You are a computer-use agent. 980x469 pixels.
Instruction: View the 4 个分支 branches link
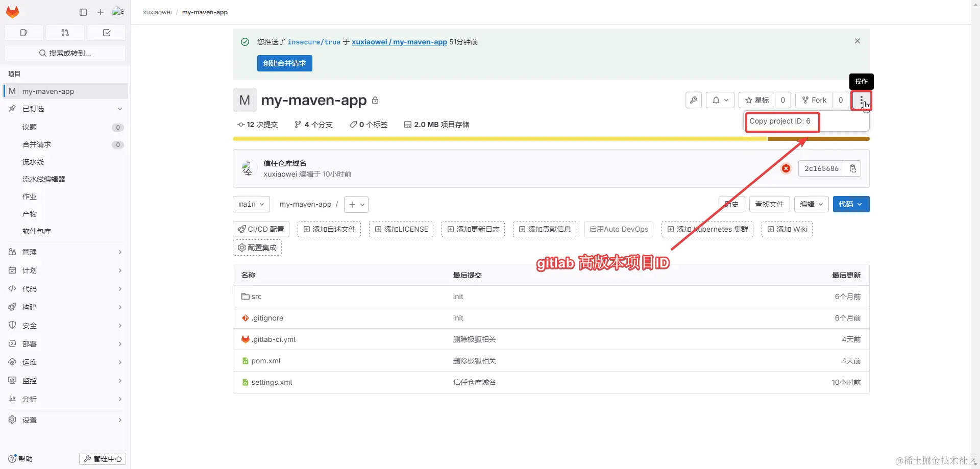[313, 125]
